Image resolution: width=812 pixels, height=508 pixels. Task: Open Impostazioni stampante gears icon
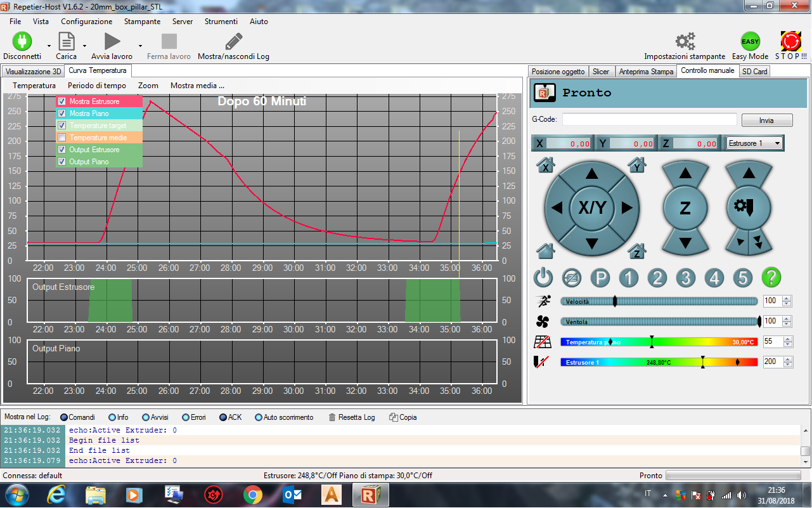685,42
